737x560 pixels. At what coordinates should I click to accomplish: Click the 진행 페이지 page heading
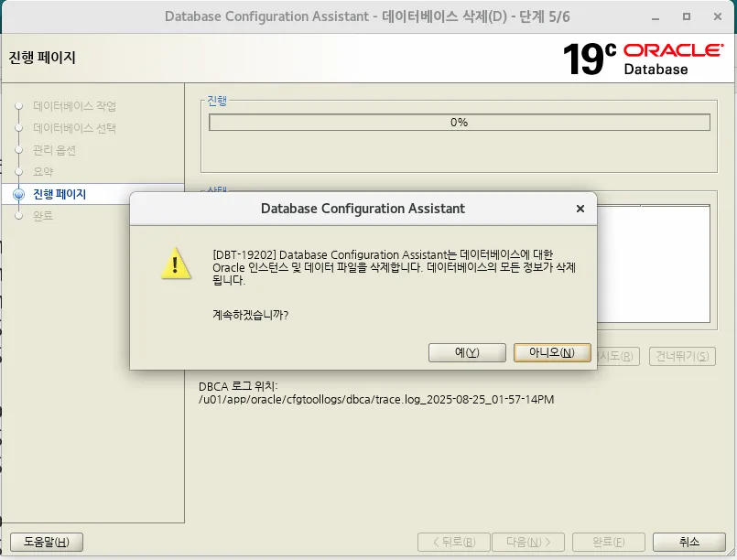tap(42, 58)
